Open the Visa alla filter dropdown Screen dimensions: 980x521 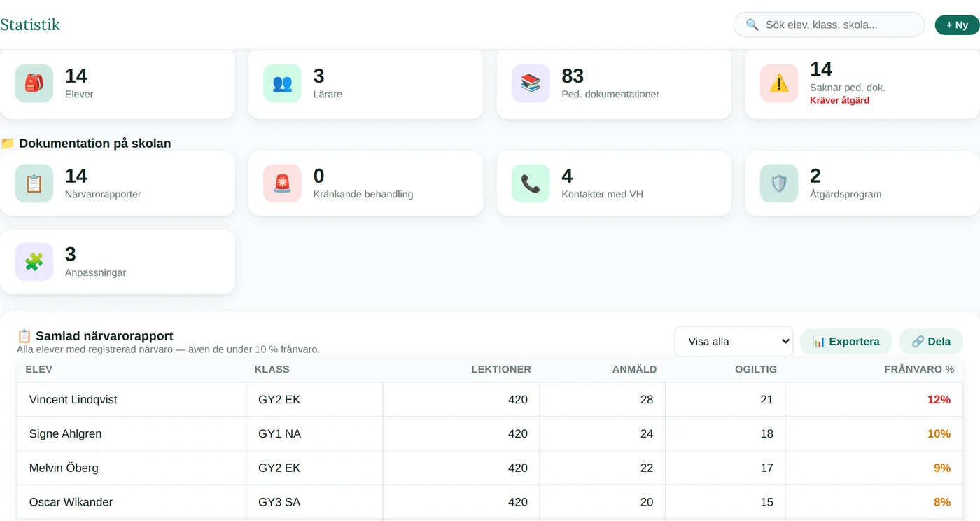tap(734, 342)
